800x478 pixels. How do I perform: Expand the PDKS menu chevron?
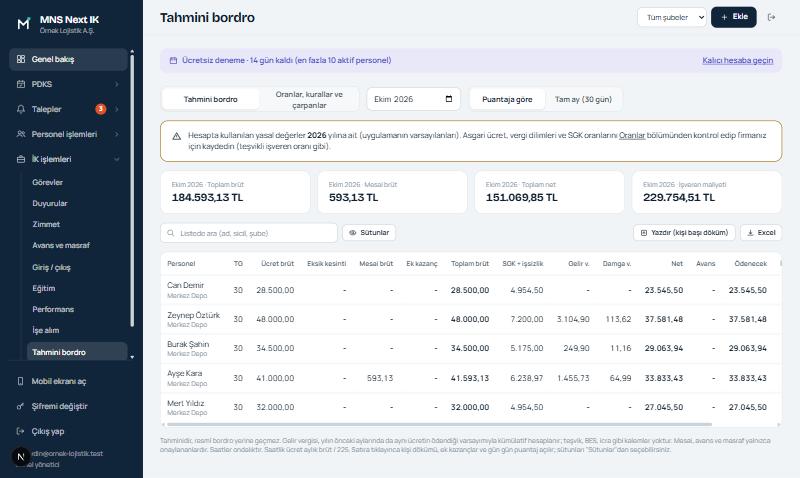coord(116,84)
